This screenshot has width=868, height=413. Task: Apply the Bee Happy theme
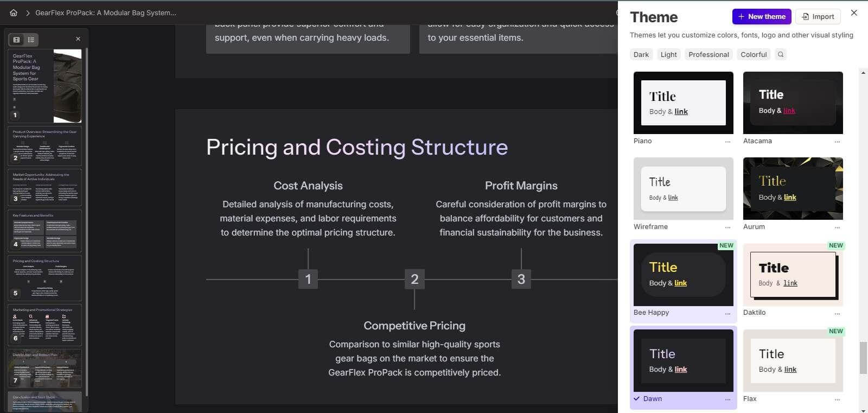[683, 275]
